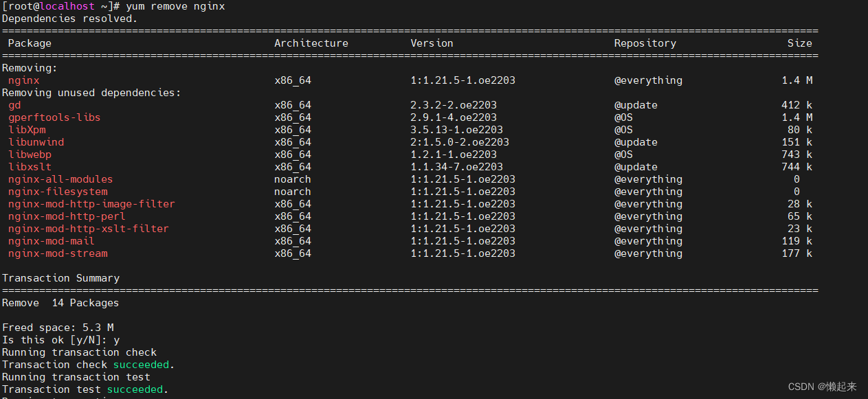Select the libunwind package entry

pyautogui.click(x=36, y=141)
